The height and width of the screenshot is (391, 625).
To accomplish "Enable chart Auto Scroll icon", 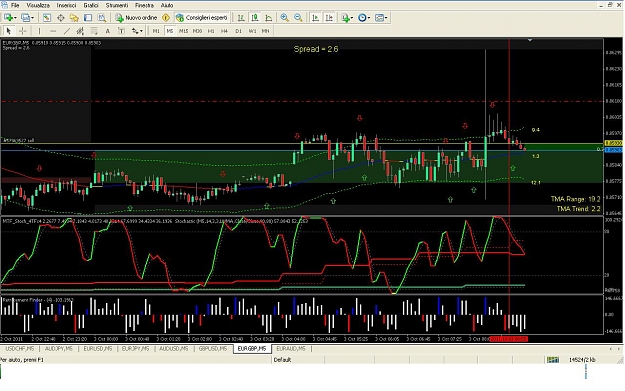I will (x=315, y=18).
